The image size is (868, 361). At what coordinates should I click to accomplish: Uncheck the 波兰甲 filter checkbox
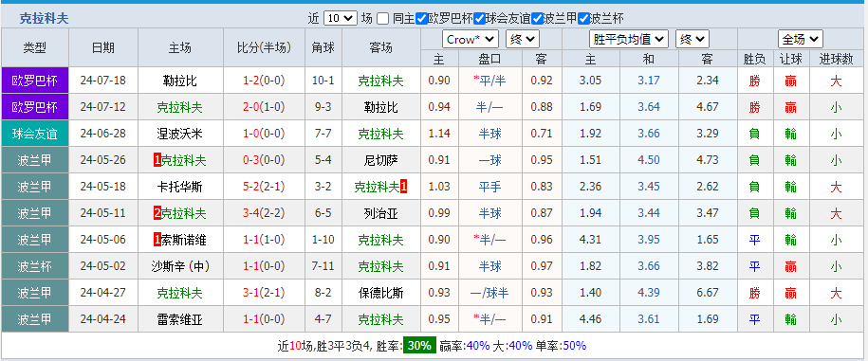(x=537, y=18)
